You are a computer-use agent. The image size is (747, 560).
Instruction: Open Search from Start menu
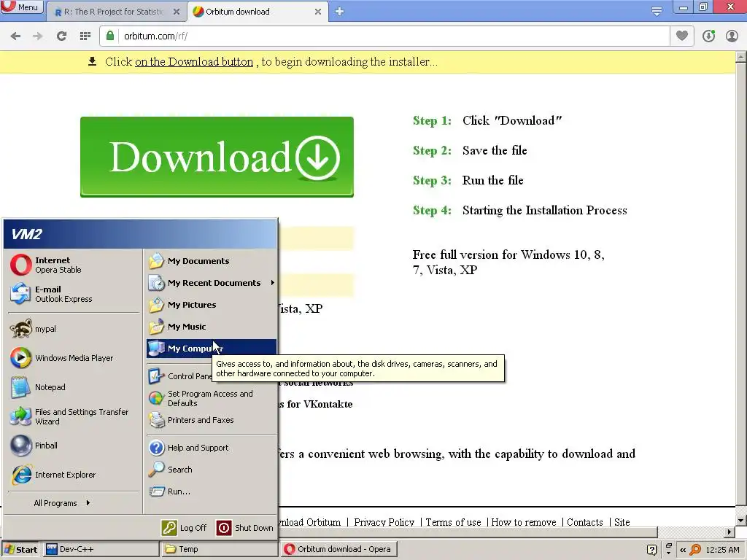(x=212, y=470)
